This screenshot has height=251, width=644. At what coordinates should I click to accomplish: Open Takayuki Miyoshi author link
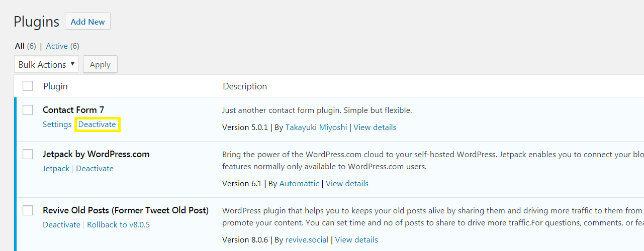316,128
